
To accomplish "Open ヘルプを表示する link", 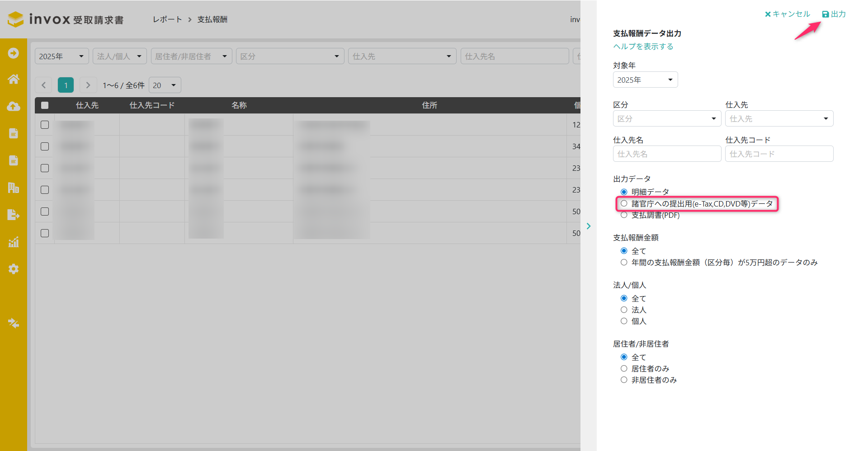I will coord(643,47).
